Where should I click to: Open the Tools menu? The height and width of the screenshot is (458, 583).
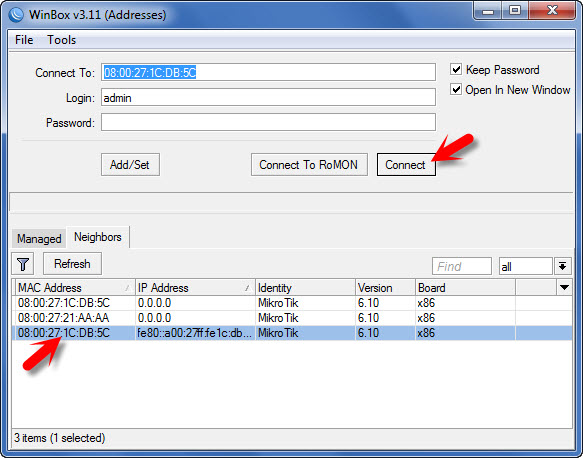point(61,40)
